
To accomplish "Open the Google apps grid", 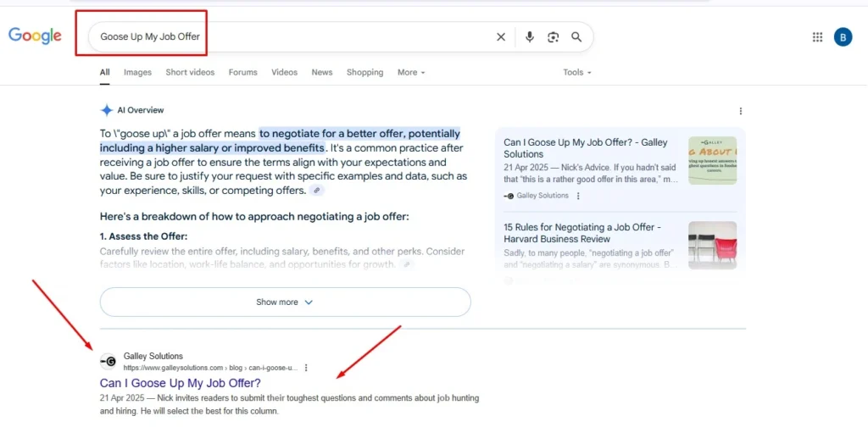I will click(817, 37).
